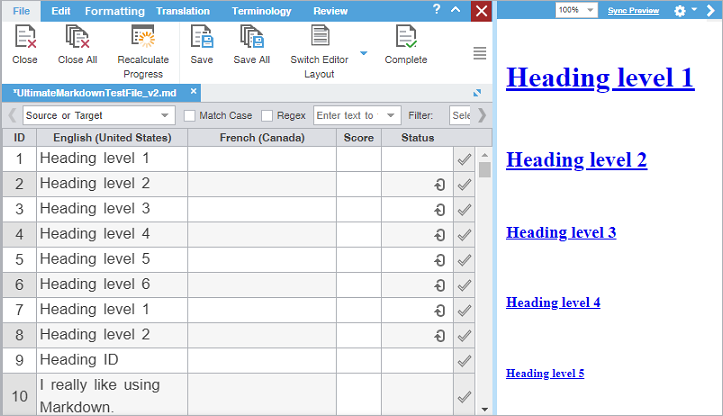Expand the preview zoom 100% dropdown

[576, 10]
